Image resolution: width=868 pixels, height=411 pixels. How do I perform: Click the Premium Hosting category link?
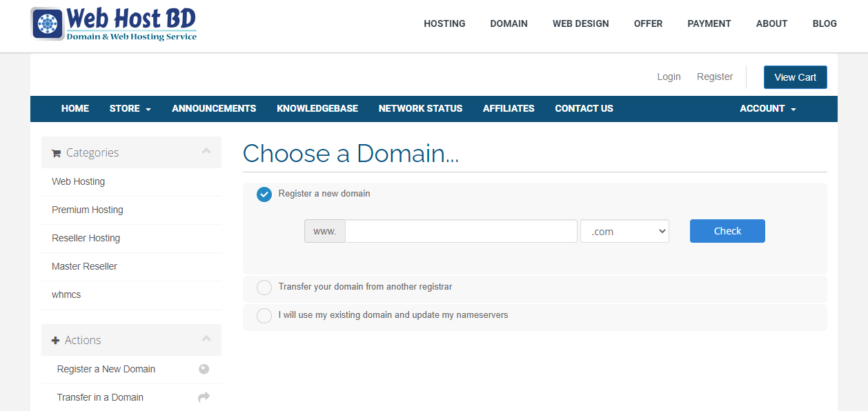point(88,210)
